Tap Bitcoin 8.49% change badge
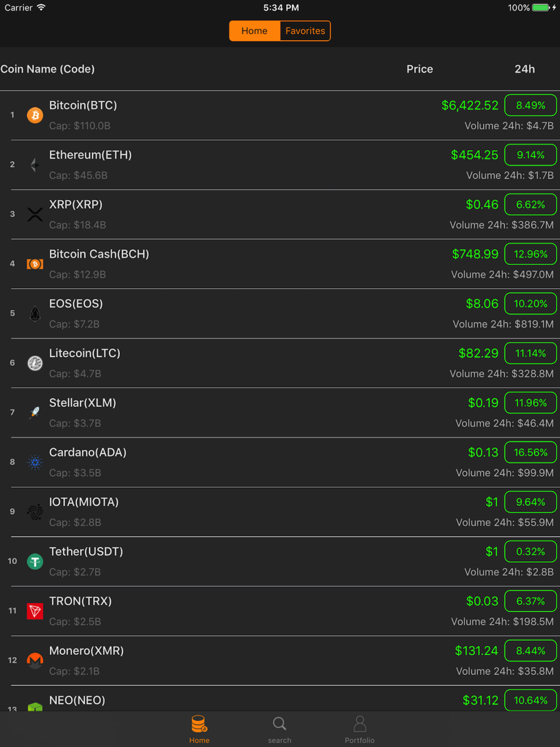The image size is (560, 747). coord(530,105)
